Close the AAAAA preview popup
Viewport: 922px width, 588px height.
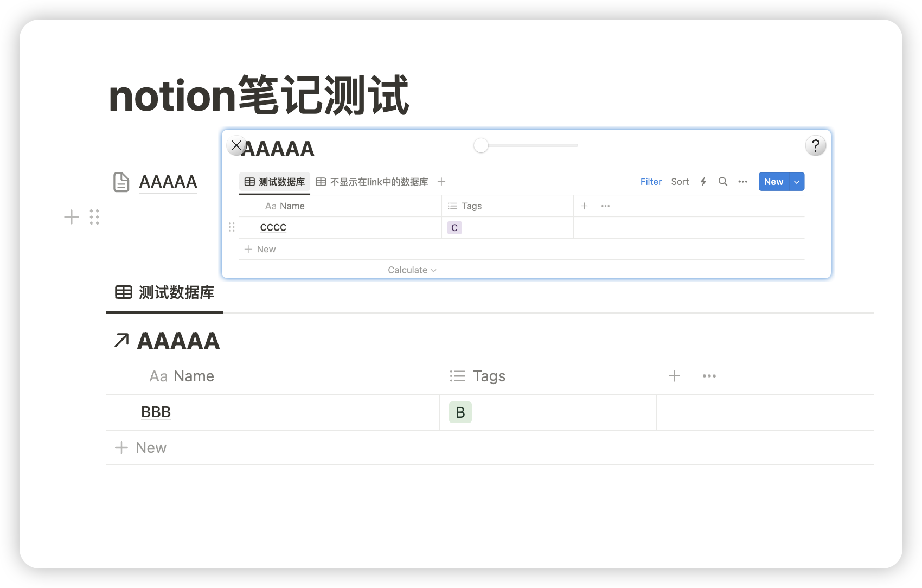point(236,145)
